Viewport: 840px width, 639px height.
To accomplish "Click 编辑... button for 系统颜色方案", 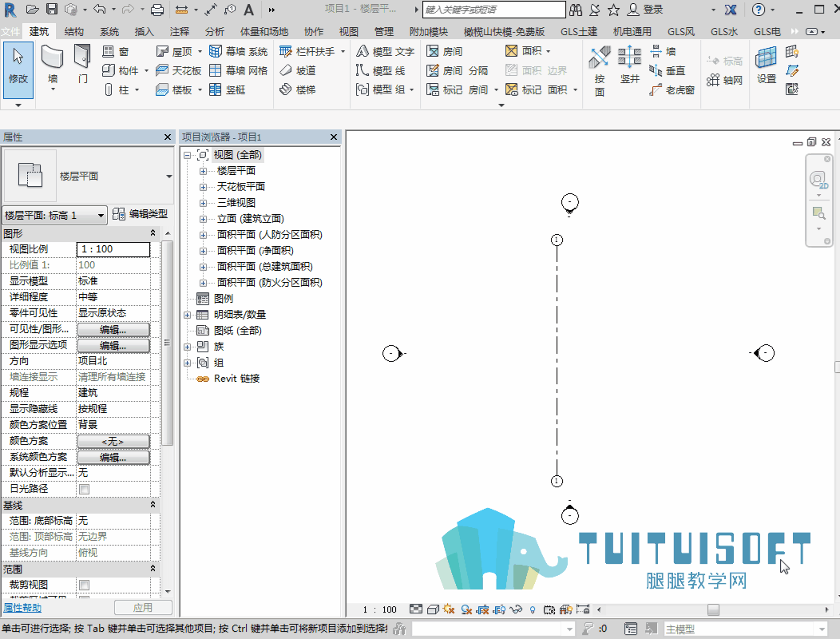I will click(x=113, y=458).
